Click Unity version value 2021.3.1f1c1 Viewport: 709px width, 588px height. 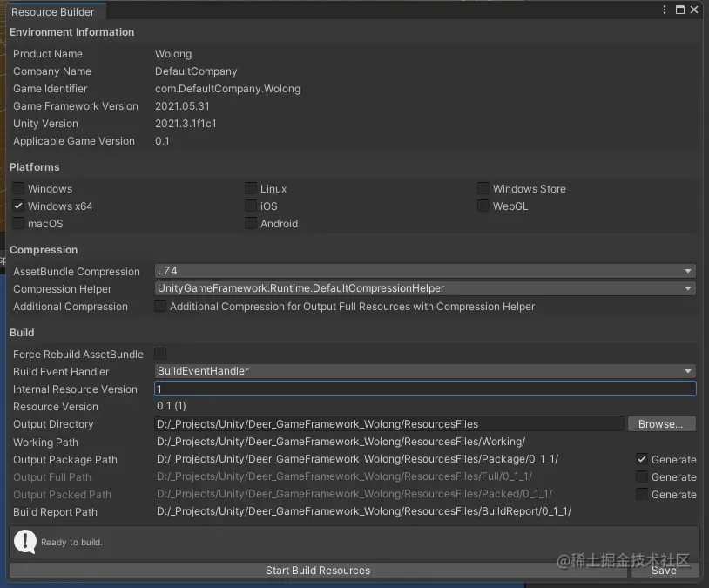(x=186, y=124)
